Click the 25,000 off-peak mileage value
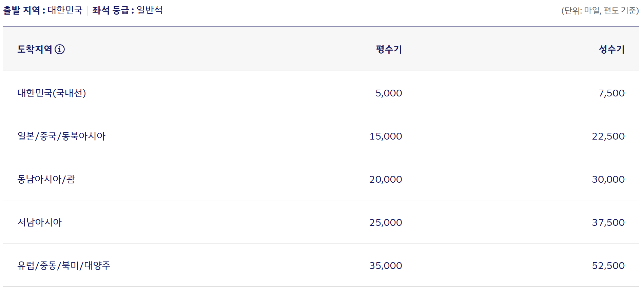 386,222
